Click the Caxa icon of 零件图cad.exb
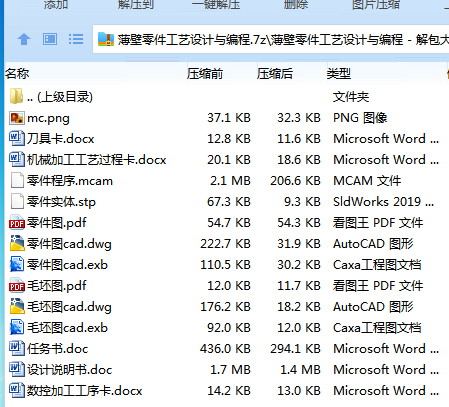 click(x=17, y=264)
